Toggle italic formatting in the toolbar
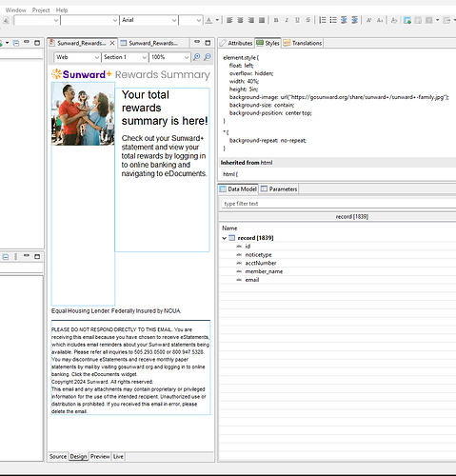Screen dimensions: 456x476 [287, 20]
